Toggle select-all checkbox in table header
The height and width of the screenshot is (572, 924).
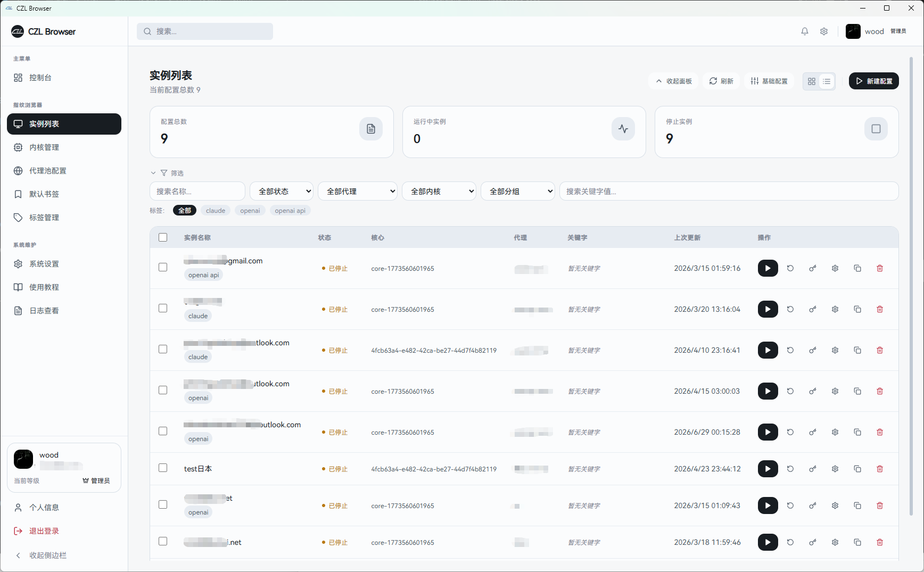[163, 237]
